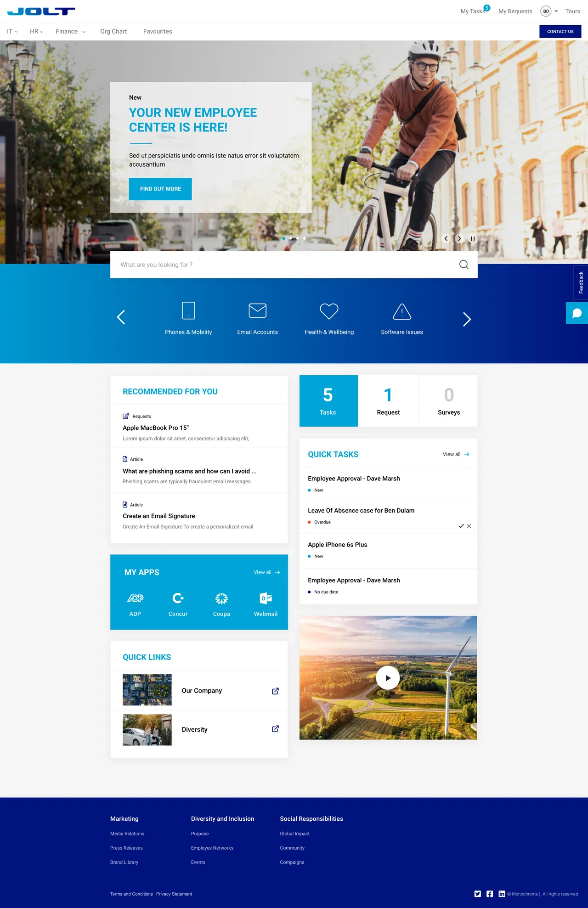Click the search magnifier icon
This screenshot has height=908, width=588.
click(x=464, y=265)
